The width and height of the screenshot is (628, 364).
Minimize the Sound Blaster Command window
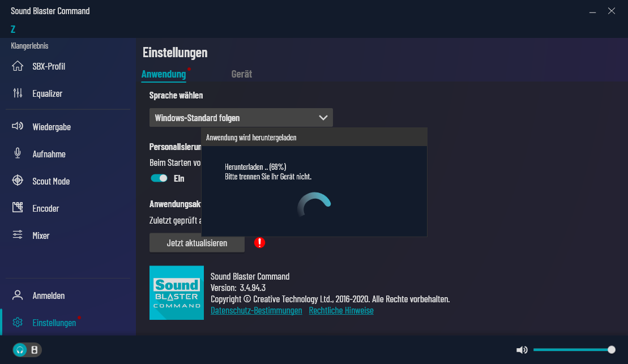pos(592,11)
